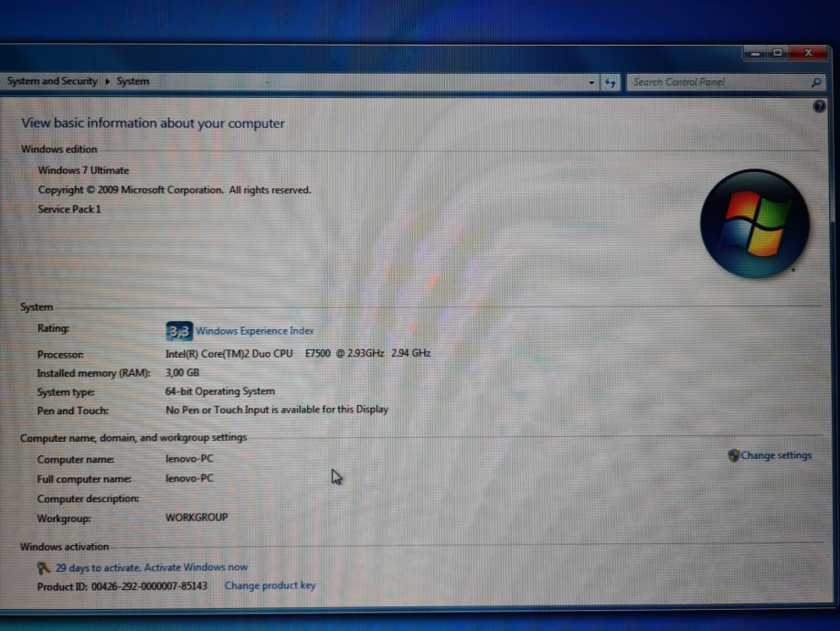Click the 'View basic information about your computer' heading
Viewport: 840px width, 631px height.
point(153,123)
